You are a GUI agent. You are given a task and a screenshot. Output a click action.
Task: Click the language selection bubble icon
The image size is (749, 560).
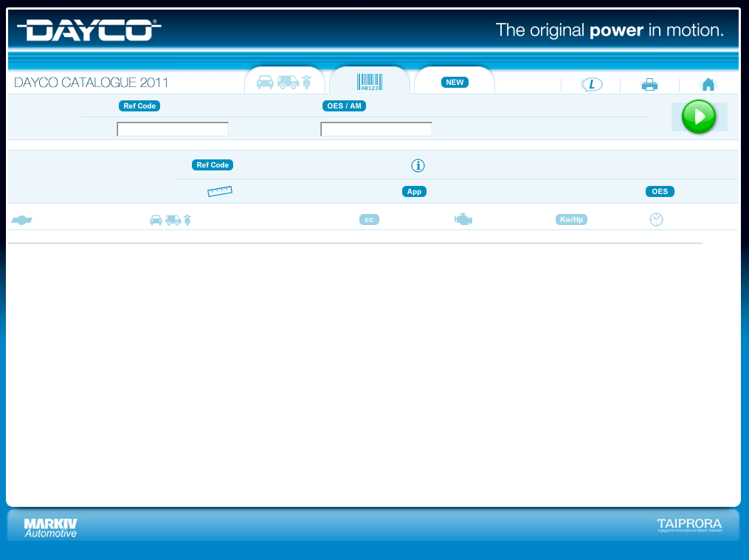[592, 85]
